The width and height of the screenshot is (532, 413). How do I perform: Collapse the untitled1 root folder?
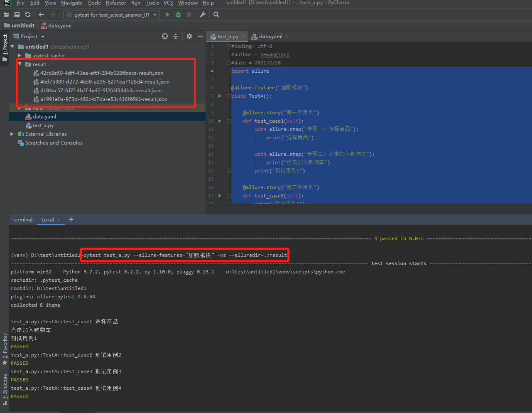(x=12, y=47)
